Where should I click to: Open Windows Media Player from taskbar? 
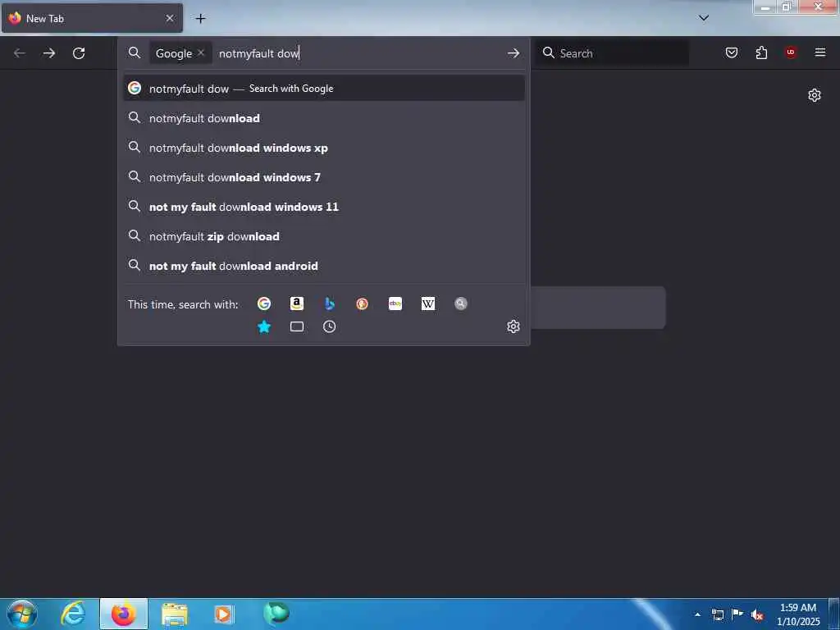tap(223, 614)
